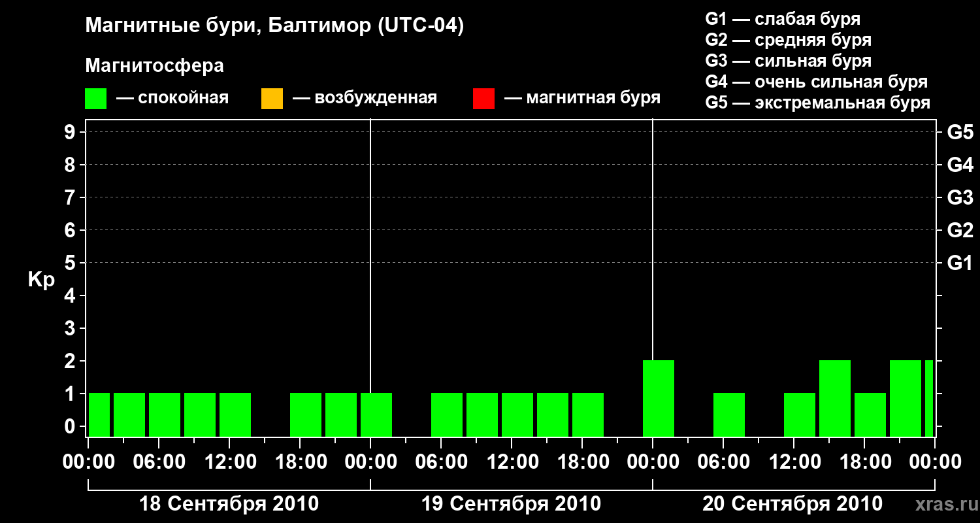980x523 pixels.
Task: Click the 'G2 — средняя буря' legend line
Action: tap(788, 40)
